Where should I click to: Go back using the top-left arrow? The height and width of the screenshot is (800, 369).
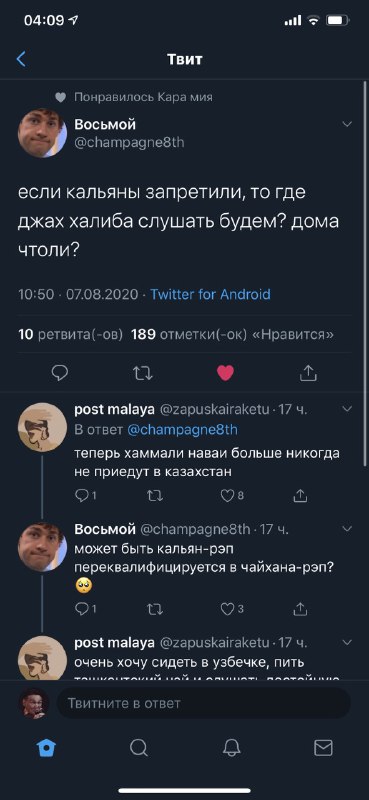(21, 60)
